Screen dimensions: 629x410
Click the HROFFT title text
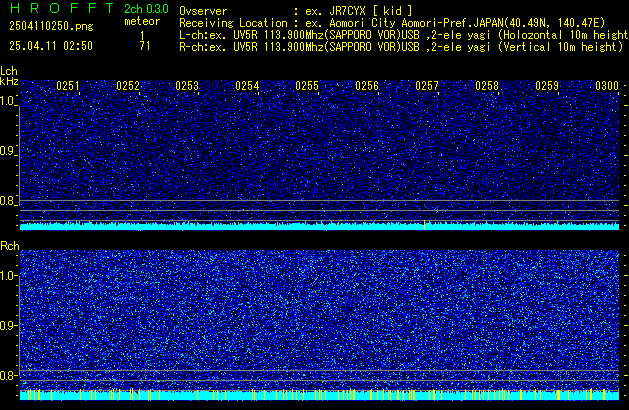(62, 8)
